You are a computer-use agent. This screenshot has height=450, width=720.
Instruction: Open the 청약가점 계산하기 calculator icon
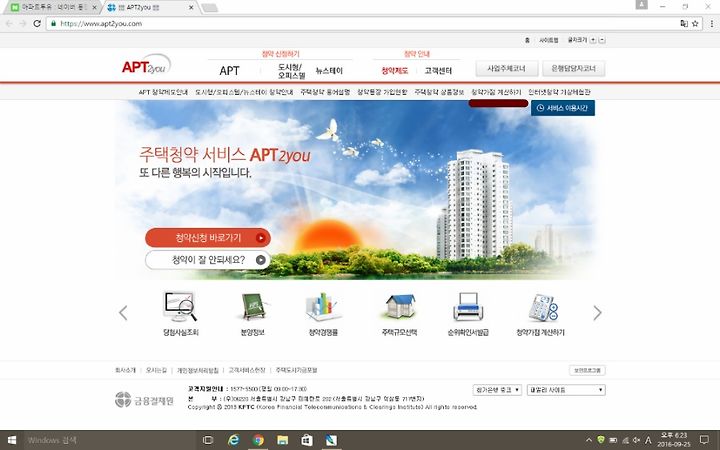click(x=541, y=308)
